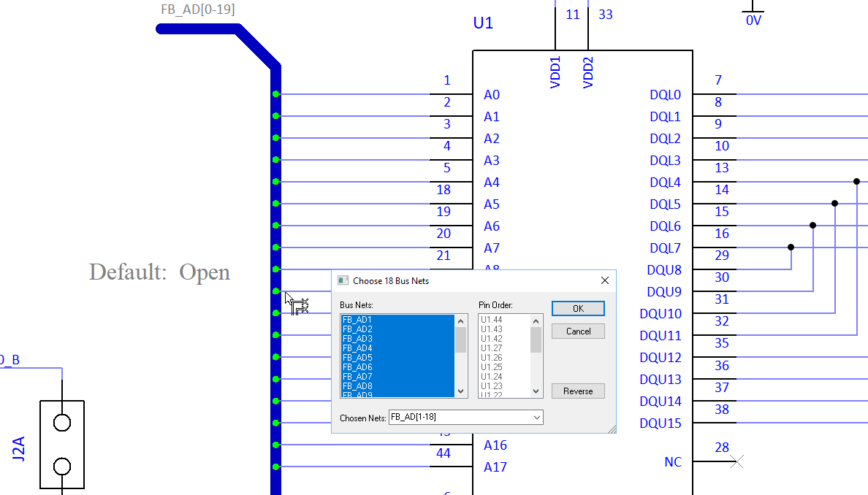Screen dimensions: 868x495
Task: Cancel the Choose 18 Bus Nets dialog
Action: pyautogui.click(x=578, y=331)
